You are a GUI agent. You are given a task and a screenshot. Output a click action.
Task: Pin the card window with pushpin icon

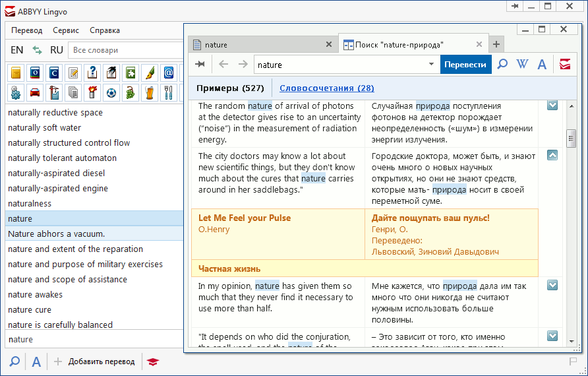pos(200,64)
